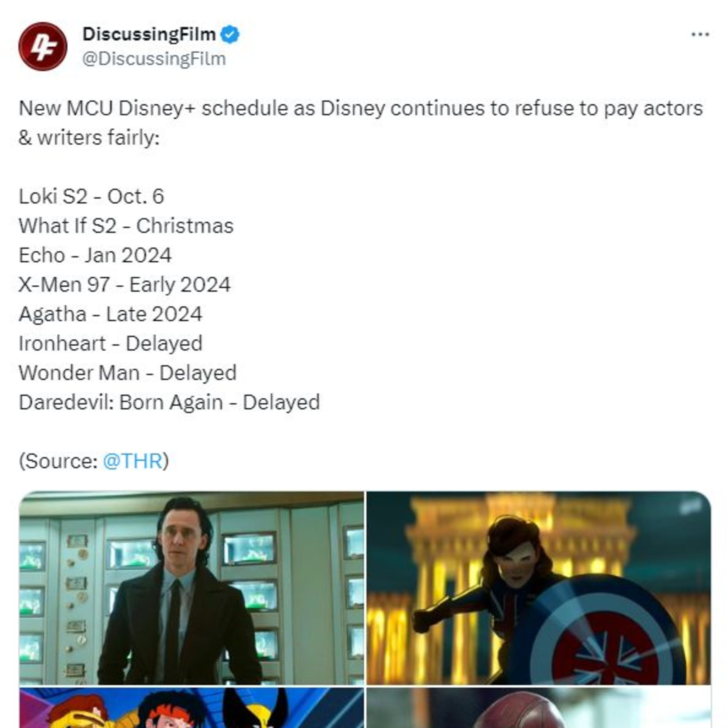Select the "Loki S2 - Oct. 6" line
The height and width of the screenshot is (728, 728).
[91, 197]
